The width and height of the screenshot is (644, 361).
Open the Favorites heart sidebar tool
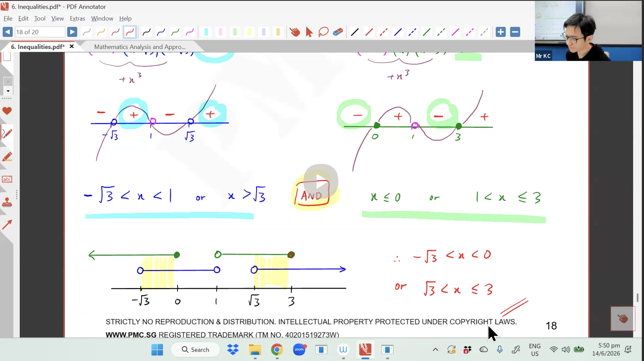(7, 111)
